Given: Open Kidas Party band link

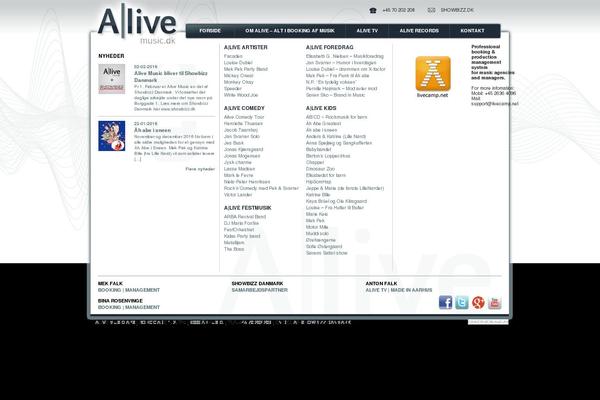Looking at the screenshot, I should point(242,236).
